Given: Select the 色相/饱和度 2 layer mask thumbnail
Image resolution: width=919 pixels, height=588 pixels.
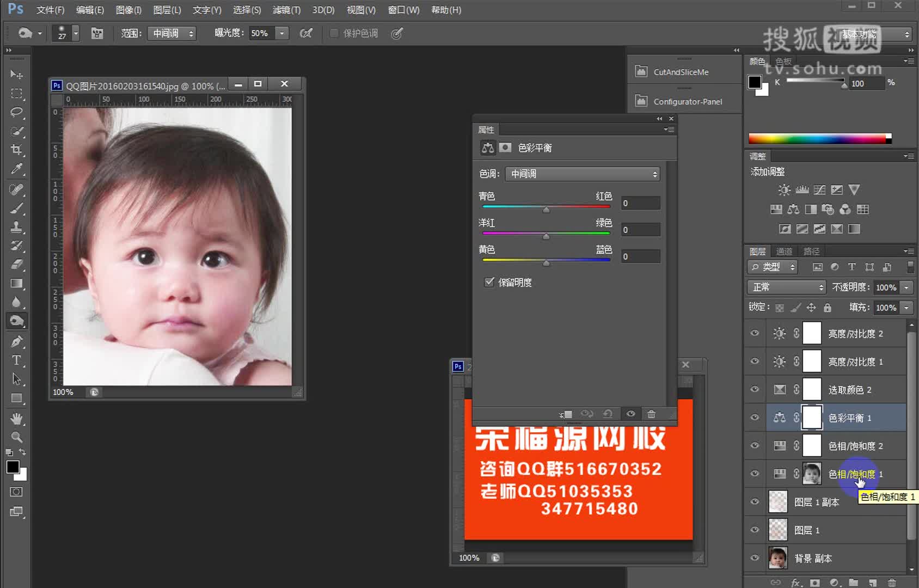Looking at the screenshot, I should 812,445.
